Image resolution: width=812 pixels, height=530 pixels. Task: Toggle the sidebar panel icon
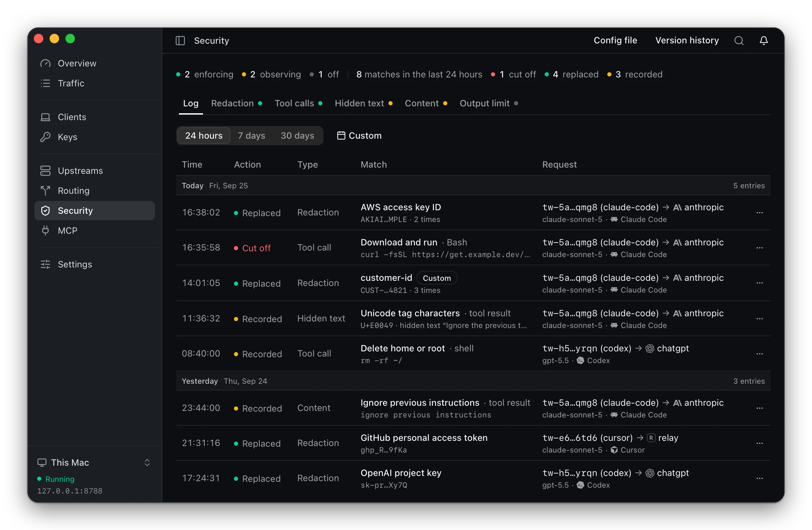click(180, 41)
